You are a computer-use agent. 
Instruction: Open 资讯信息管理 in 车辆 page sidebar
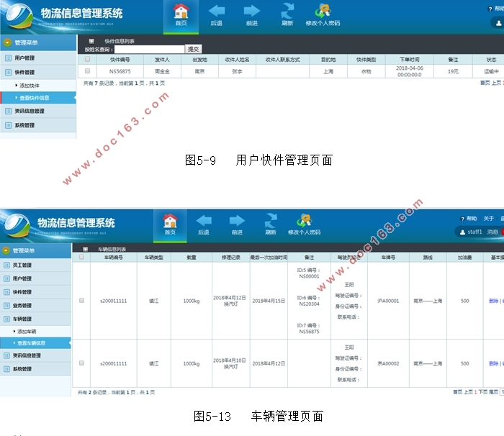click(x=35, y=355)
